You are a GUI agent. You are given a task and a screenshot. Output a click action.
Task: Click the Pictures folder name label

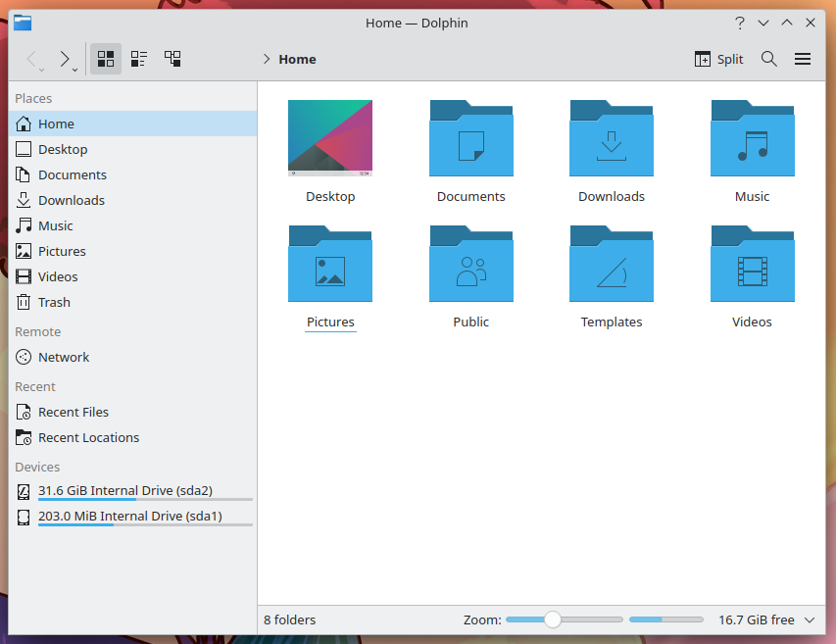point(330,322)
